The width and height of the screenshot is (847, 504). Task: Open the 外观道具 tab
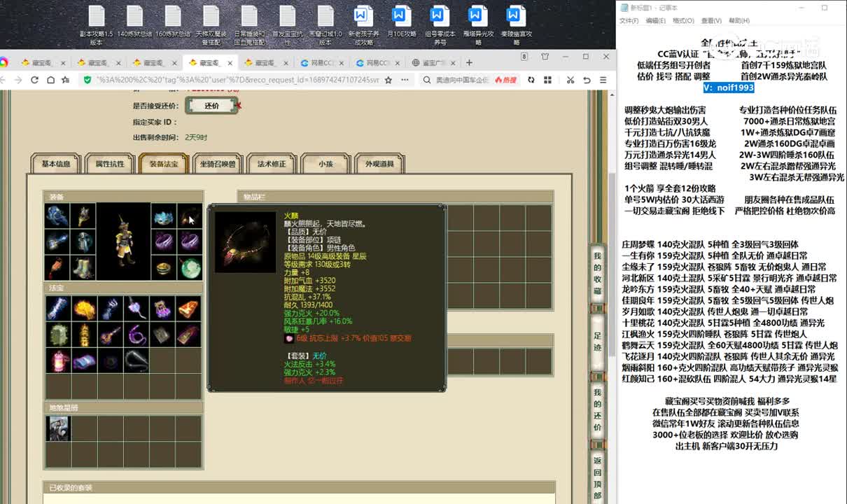click(x=379, y=164)
